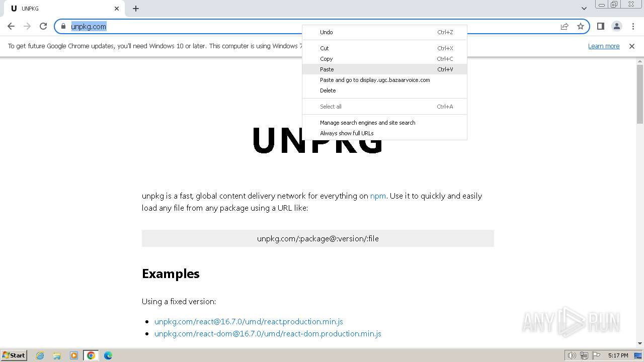Open Manage search engines and site search
The height and width of the screenshot is (362, 644).
click(384, 123)
